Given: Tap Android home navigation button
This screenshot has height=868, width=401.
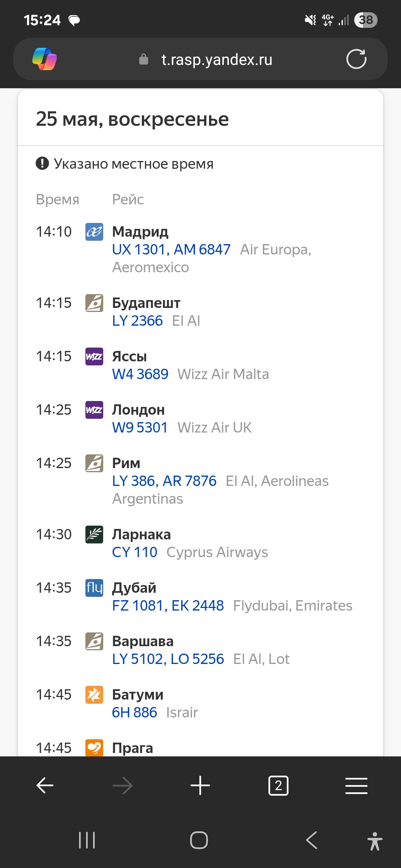Looking at the screenshot, I should click(x=199, y=840).
